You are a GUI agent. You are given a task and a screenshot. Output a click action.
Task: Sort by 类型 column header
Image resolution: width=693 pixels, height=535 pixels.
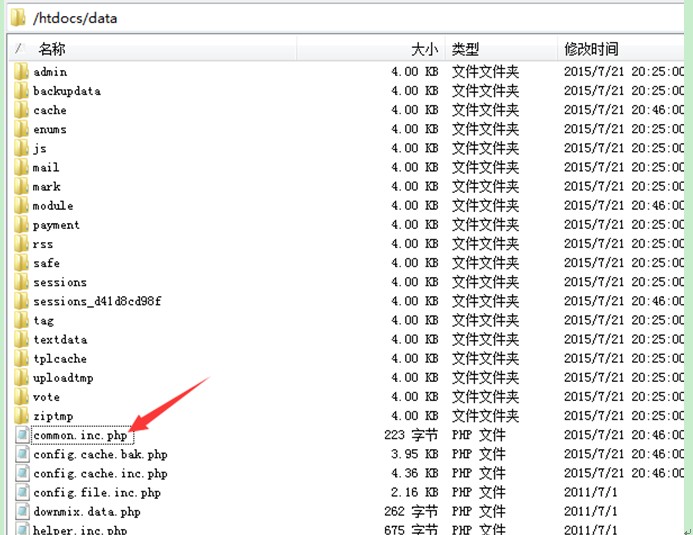pyautogui.click(x=466, y=48)
